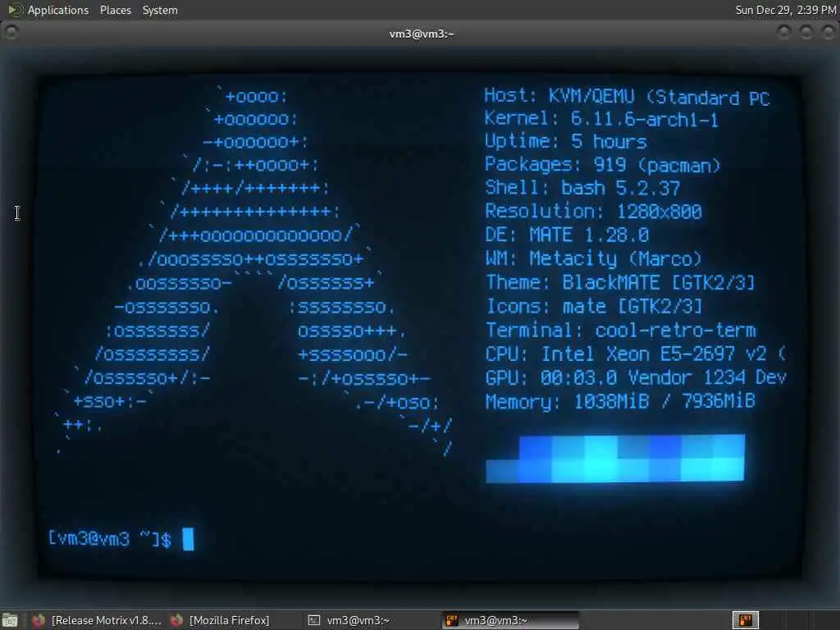Click the Host: KVM/QEMU line
The image size is (840, 630).
click(627, 97)
